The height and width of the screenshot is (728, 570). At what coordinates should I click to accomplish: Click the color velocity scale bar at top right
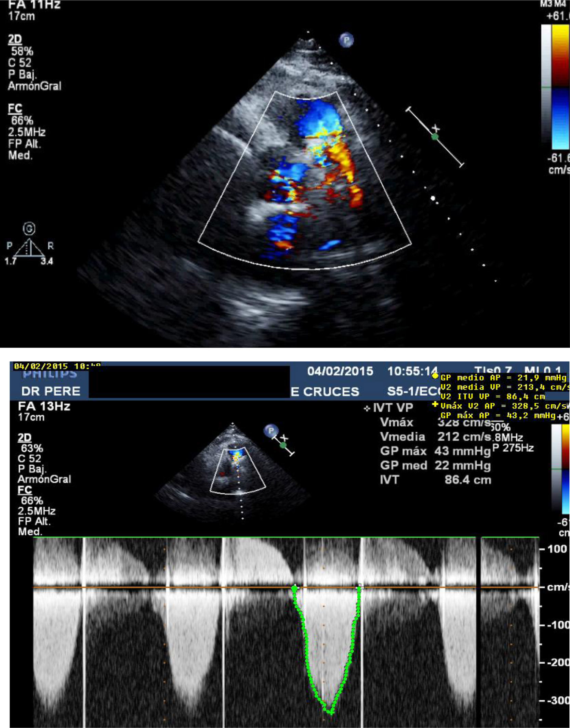(x=561, y=87)
